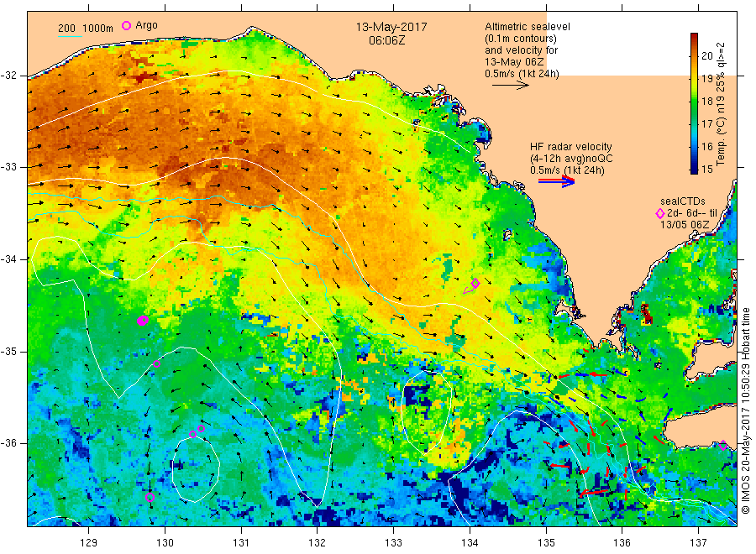756x554 pixels.
Task: Click the latitude axis label '-36'
Action: [x=9, y=442]
